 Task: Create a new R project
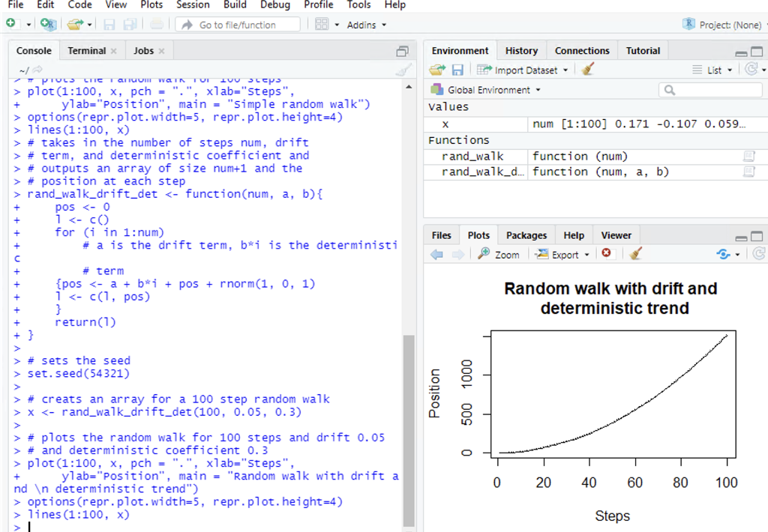pos(48,23)
